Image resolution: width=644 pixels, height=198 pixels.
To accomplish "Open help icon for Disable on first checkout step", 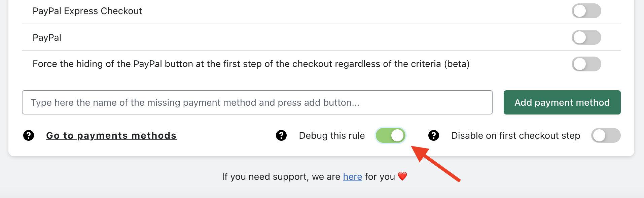I will pyautogui.click(x=434, y=135).
